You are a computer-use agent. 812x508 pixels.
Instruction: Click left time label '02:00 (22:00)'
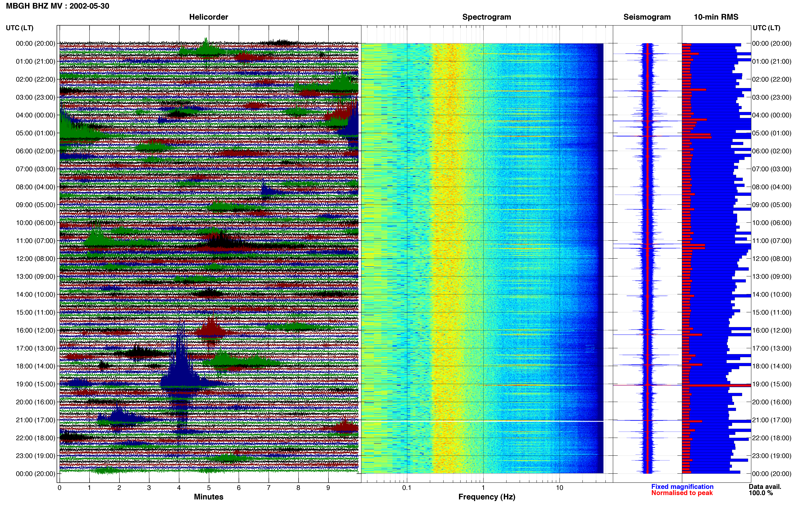[36, 79]
